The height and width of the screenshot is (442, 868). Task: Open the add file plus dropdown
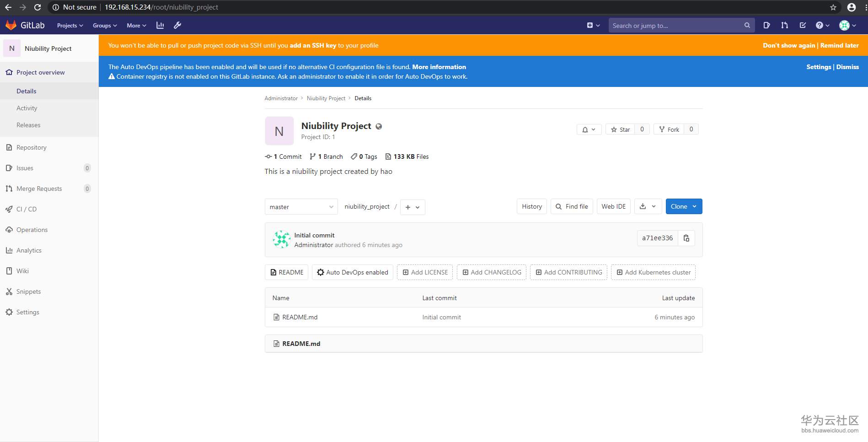click(x=413, y=207)
